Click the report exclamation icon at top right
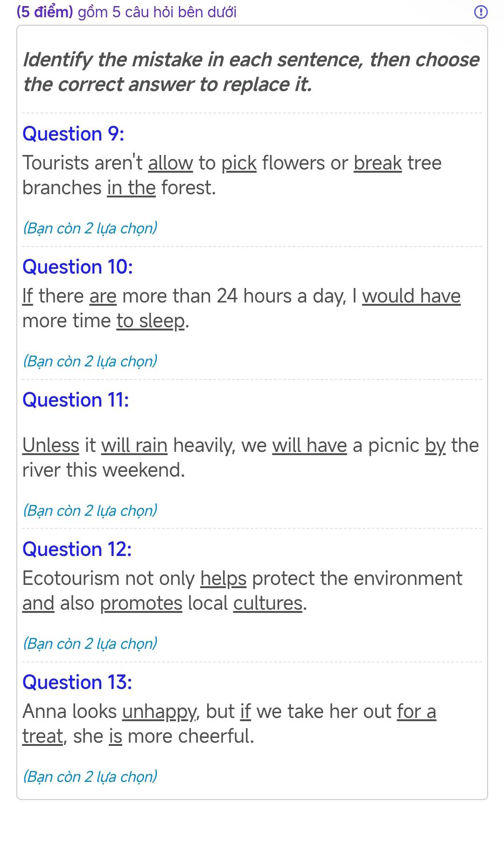Viewport: 504px width, 857px height. pyautogui.click(x=481, y=12)
